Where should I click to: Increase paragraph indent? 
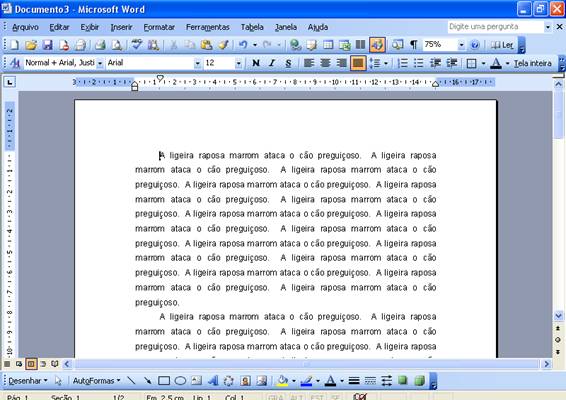pos(452,63)
